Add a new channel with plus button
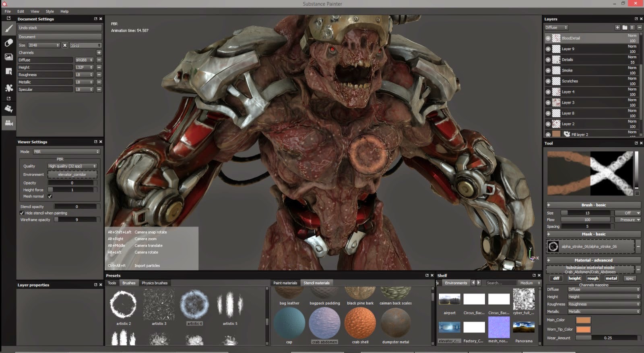Screen dimensions: 644x353 (99, 52)
